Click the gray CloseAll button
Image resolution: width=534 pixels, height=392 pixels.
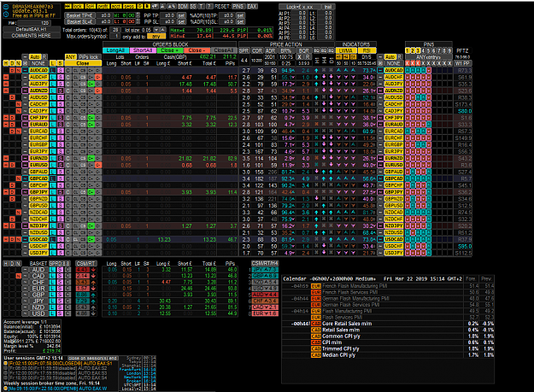tap(223, 50)
